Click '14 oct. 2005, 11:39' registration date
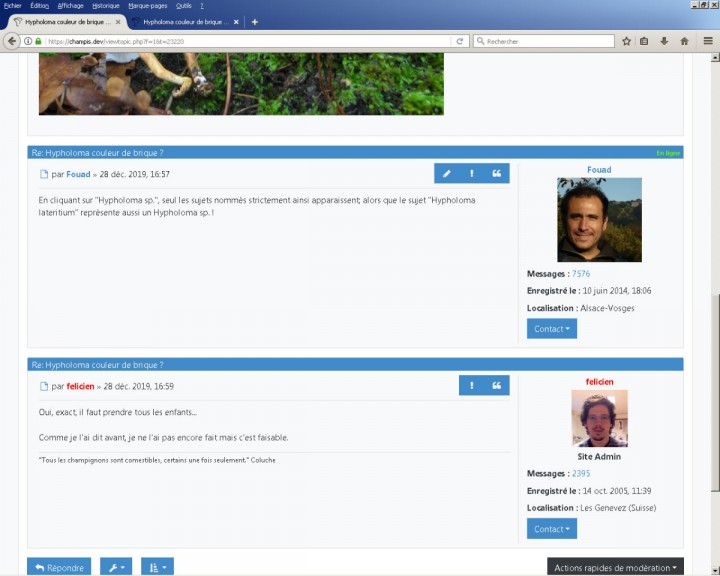Viewport: 720px width, 576px height. [617, 491]
